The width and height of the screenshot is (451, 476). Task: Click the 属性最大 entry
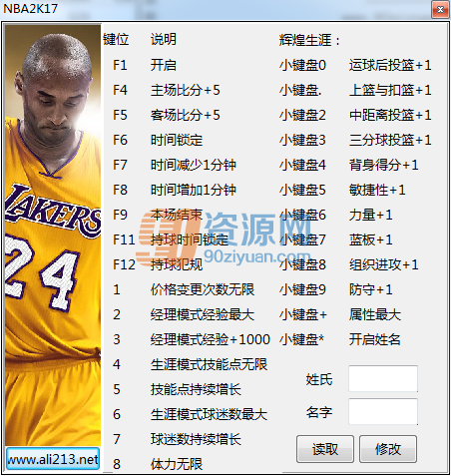(375, 314)
